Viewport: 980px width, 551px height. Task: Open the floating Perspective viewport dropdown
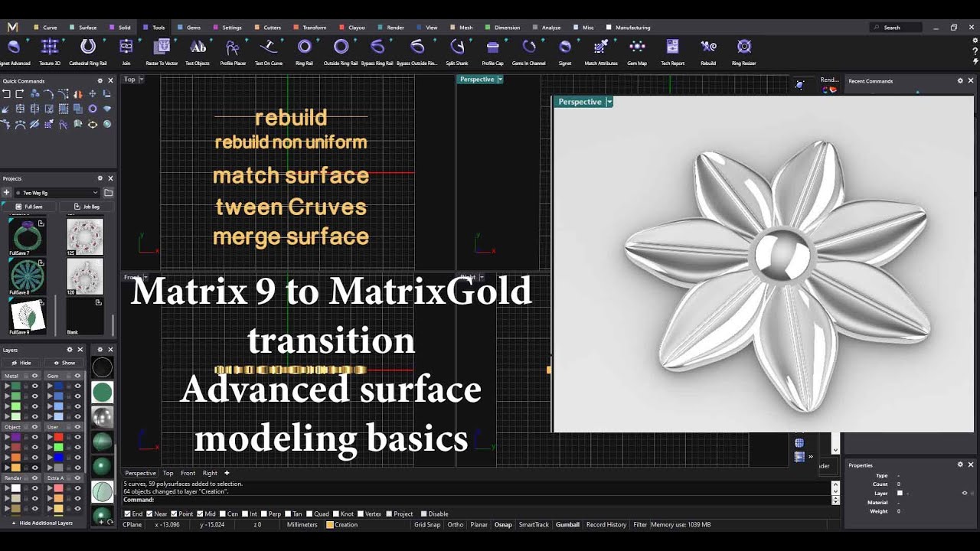(x=609, y=102)
